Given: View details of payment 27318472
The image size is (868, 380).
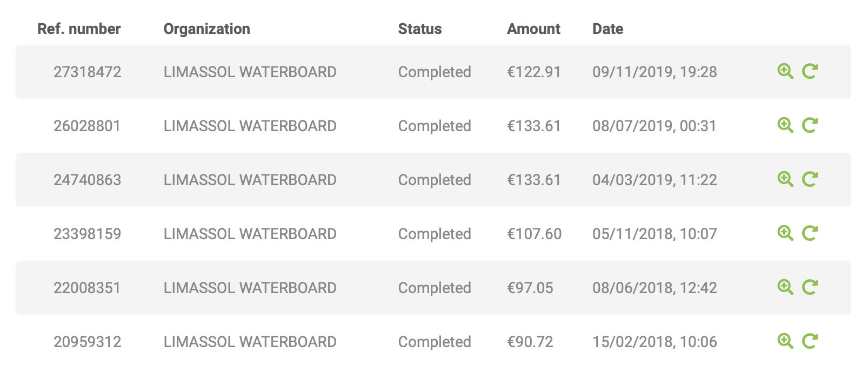Looking at the screenshot, I should 785,71.
